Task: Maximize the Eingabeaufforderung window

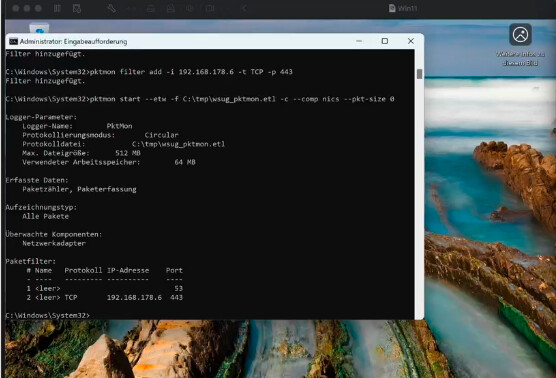Action: tap(385, 41)
